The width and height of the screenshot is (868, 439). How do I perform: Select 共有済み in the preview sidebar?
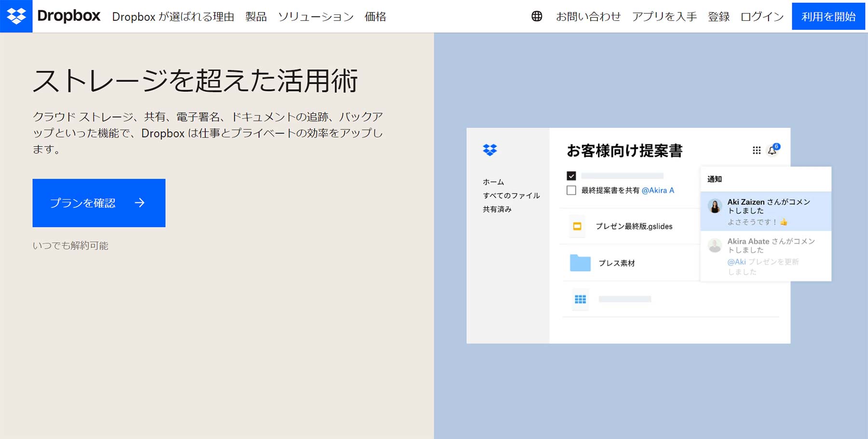[x=497, y=209]
